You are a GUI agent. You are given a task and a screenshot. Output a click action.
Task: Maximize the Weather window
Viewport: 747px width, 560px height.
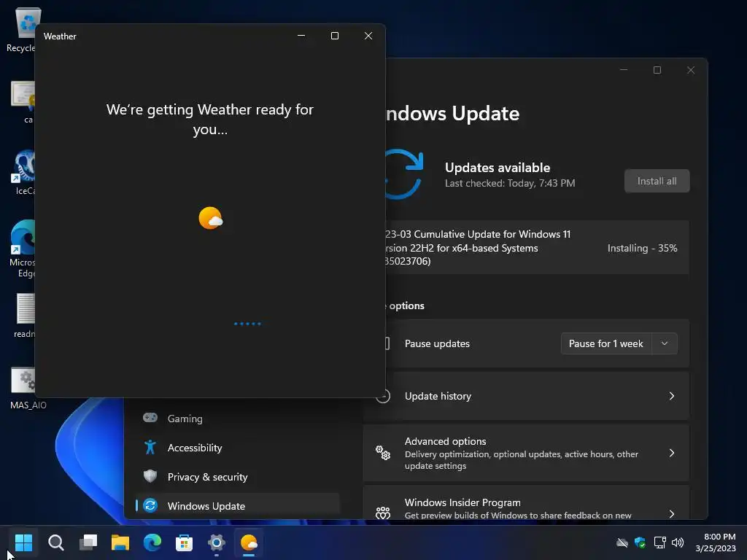[x=335, y=36]
